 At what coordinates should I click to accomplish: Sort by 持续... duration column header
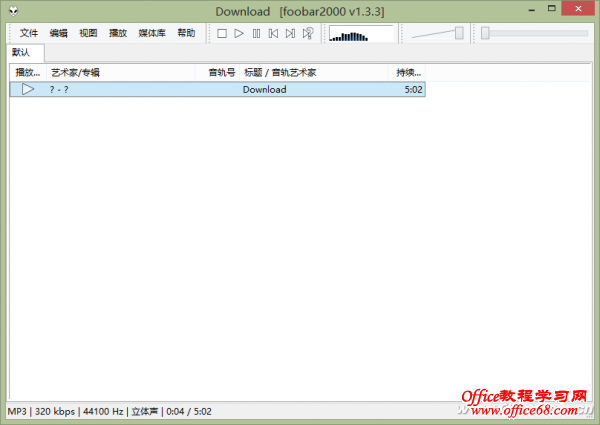(x=407, y=72)
